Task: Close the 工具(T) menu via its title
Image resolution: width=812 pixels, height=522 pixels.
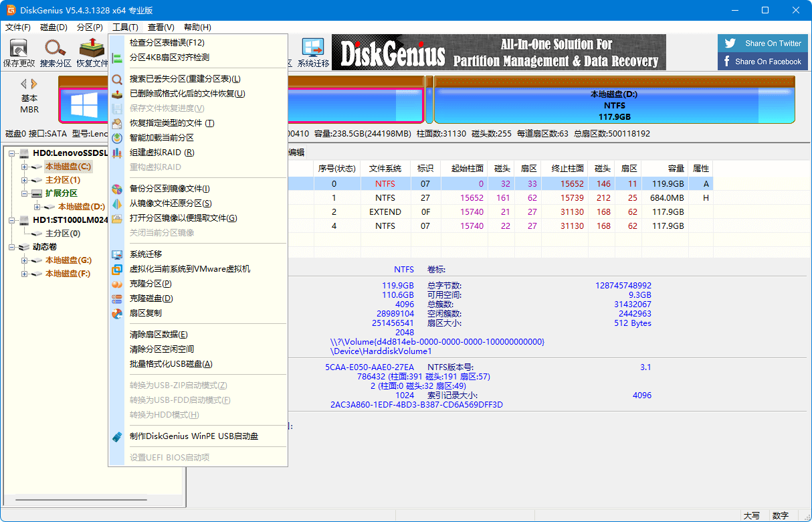Action: click(x=126, y=27)
